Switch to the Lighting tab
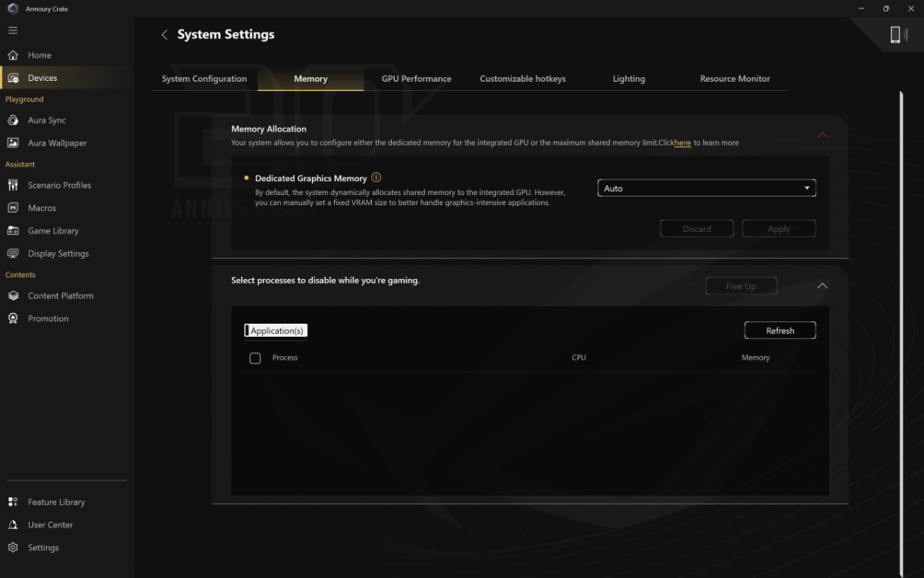 click(x=629, y=79)
